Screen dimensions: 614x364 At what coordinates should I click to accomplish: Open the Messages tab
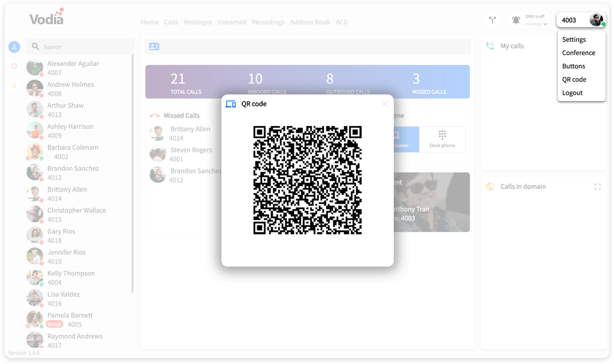click(197, 22)
